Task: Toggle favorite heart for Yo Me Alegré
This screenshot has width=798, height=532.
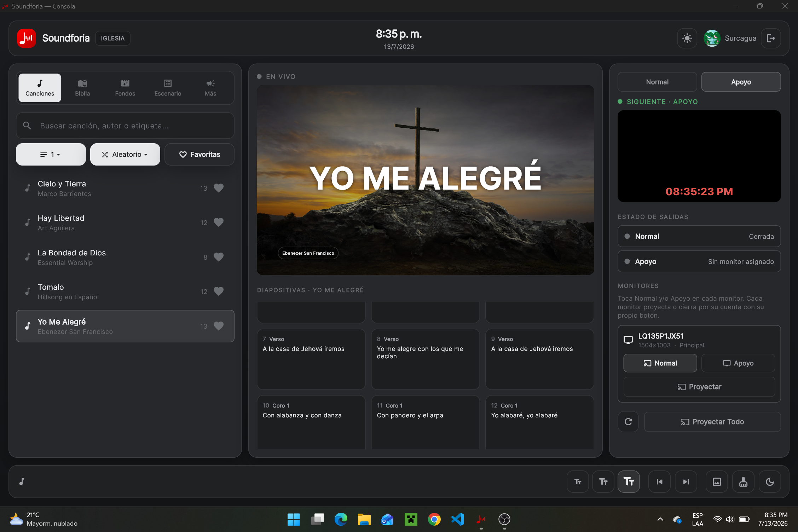Action: 219,326
